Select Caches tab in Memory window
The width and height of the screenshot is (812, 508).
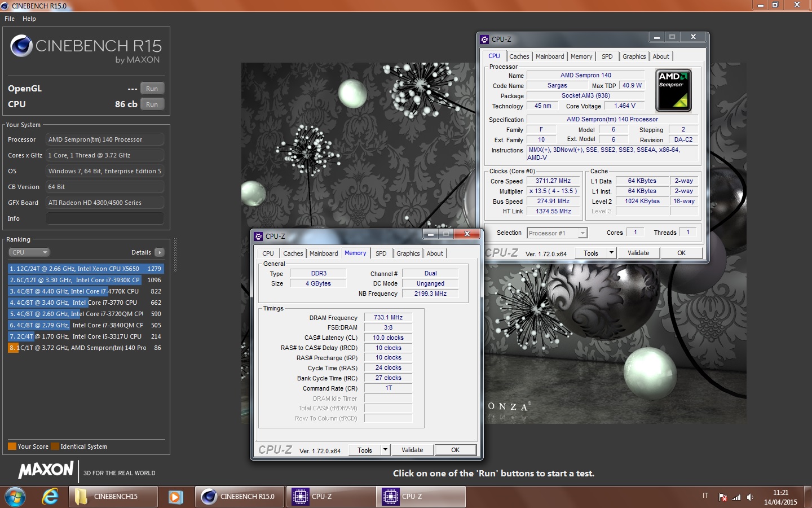coord(293,253)
